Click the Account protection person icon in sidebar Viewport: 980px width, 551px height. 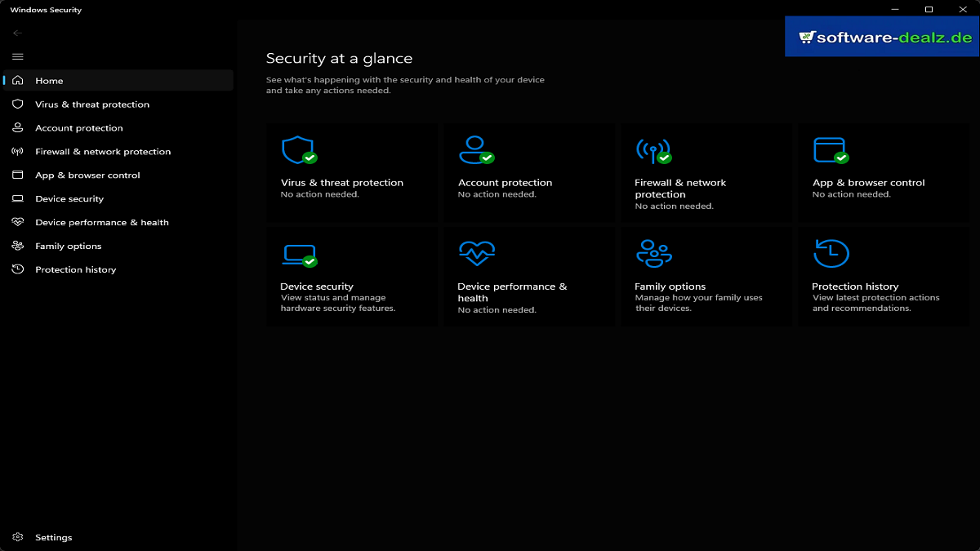coord(16,127)
